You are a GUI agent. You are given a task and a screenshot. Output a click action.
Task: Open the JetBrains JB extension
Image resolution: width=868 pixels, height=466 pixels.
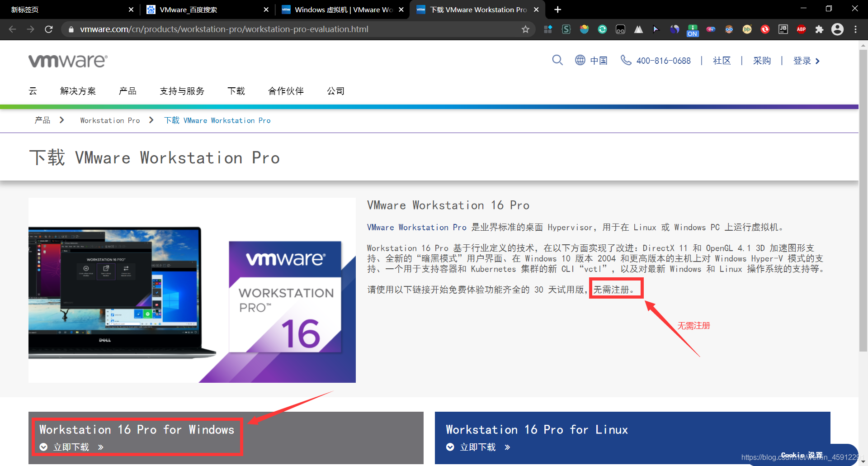pos(783,29)
